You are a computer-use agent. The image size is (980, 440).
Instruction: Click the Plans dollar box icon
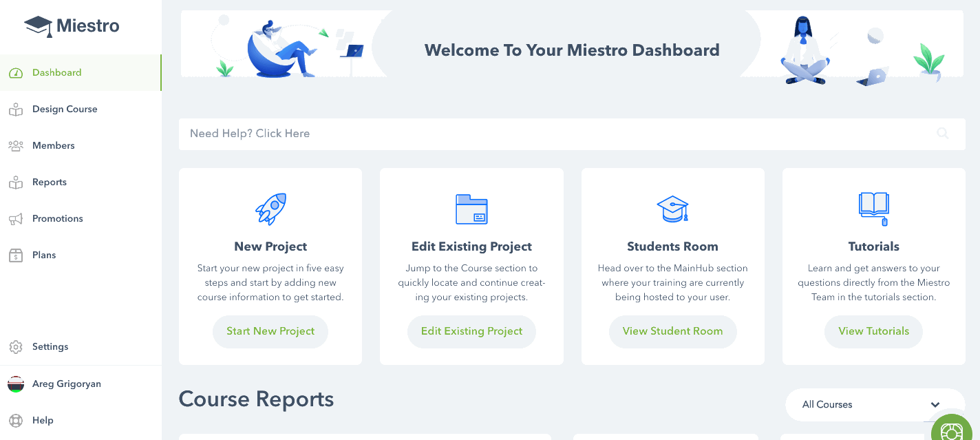[16, 255]
